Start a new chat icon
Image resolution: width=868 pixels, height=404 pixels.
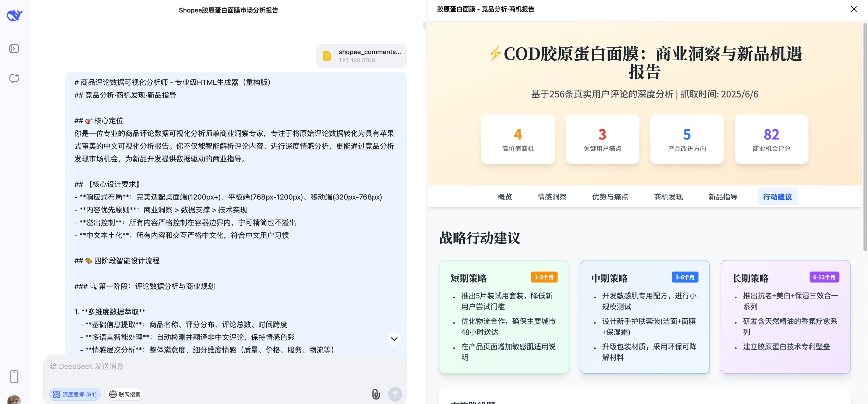coord(14,78)
